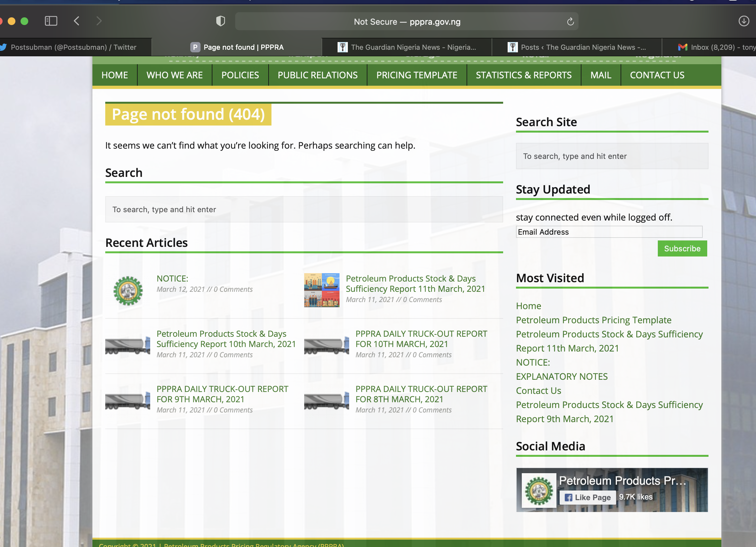Open STATISTICS & REPORTS menu
756x547 pixels.
(x=523, y=75)
